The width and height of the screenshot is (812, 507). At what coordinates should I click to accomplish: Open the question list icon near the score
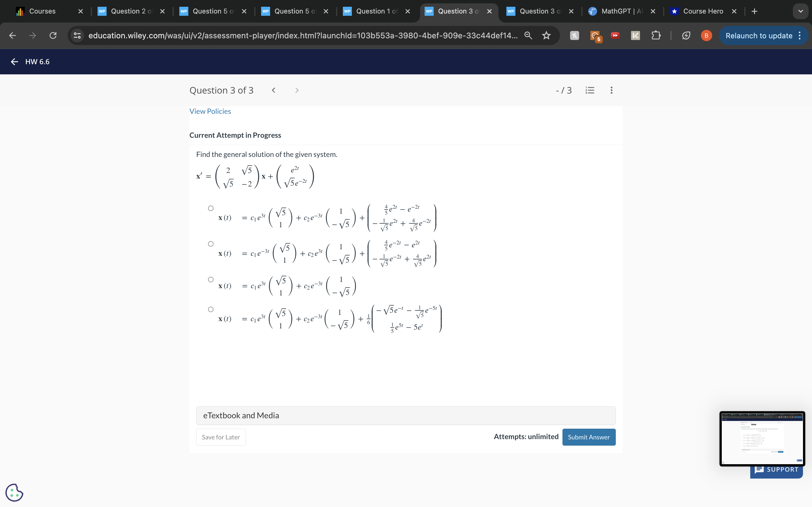pyautogui.click(x=590, y=90)
